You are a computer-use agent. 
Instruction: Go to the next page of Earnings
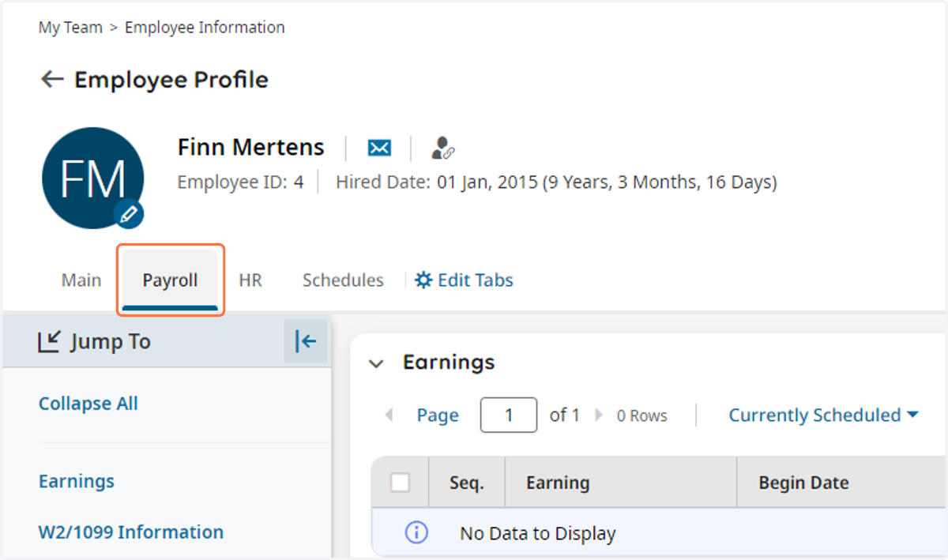point(599,415)
